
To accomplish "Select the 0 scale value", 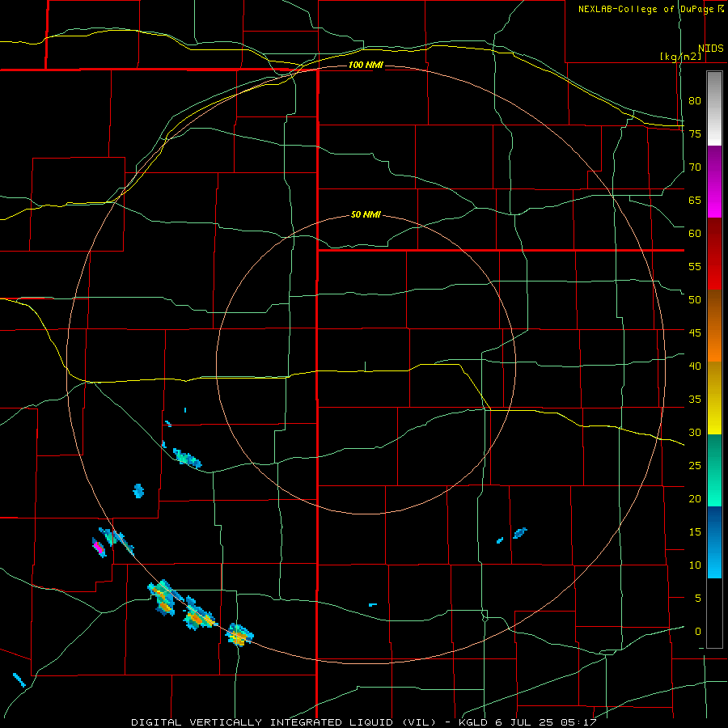I will 698,632.
